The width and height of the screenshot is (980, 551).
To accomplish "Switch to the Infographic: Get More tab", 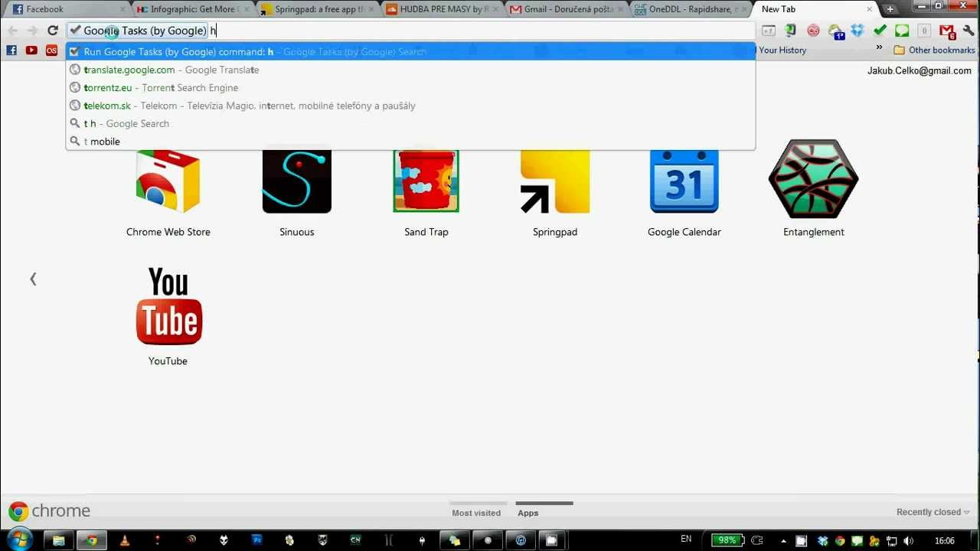I will (x=191, y=9).
